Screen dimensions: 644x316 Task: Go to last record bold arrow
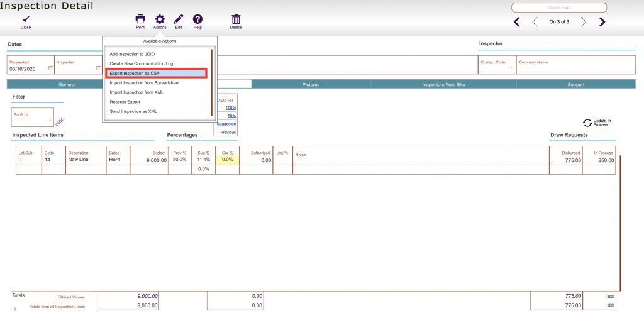point(602,22)
